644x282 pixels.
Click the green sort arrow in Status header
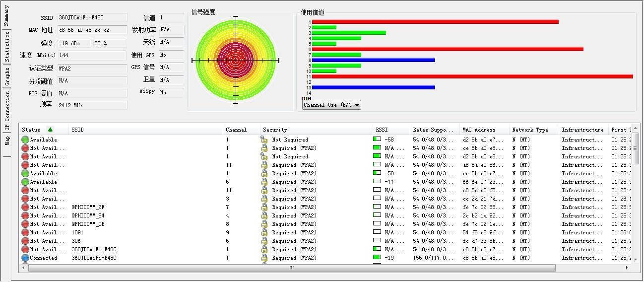(50, 130)
